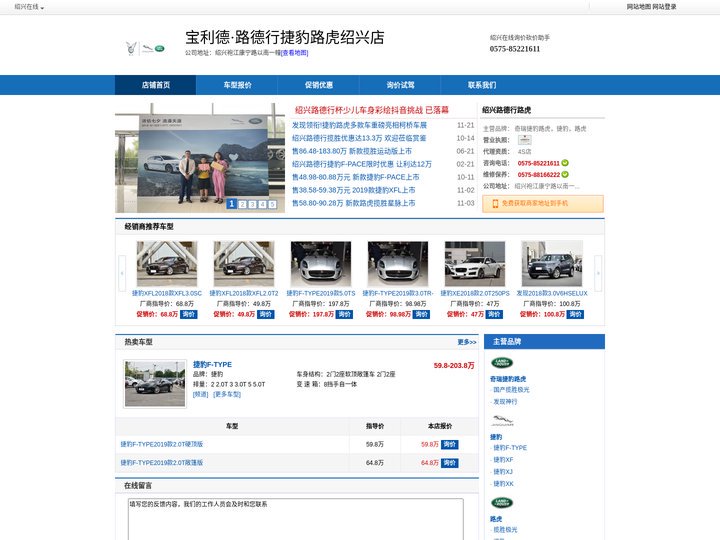Screen dimensions: 720x540
Task: Click 询价 beside promo price 47万
Action: pyautogui.click(x=494, y=315)
